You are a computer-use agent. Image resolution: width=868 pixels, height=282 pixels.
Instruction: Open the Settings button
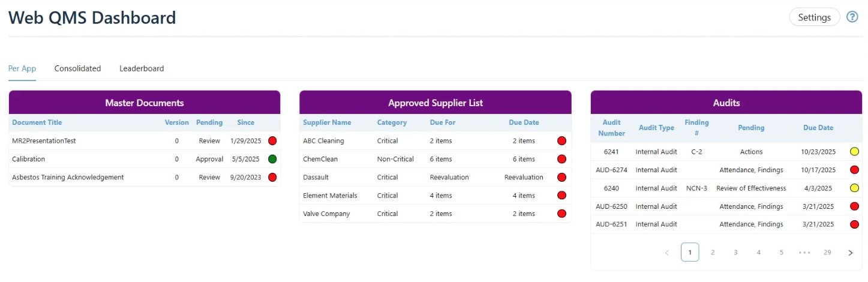[814, 17]
